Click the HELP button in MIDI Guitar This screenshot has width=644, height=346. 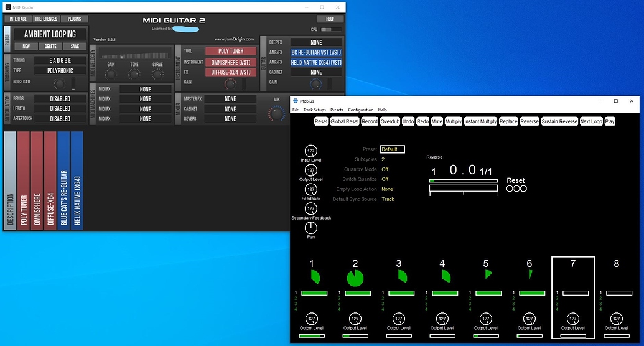(x=330, y=19)
